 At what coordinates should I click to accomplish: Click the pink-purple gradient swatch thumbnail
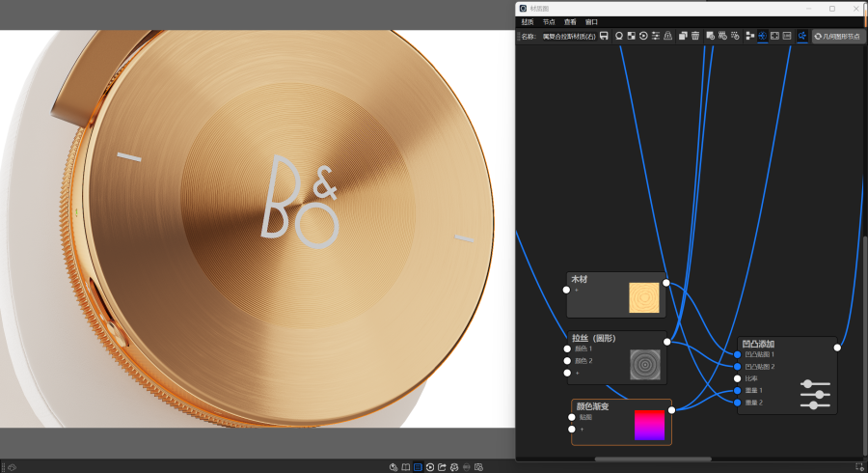coord(649,426)
